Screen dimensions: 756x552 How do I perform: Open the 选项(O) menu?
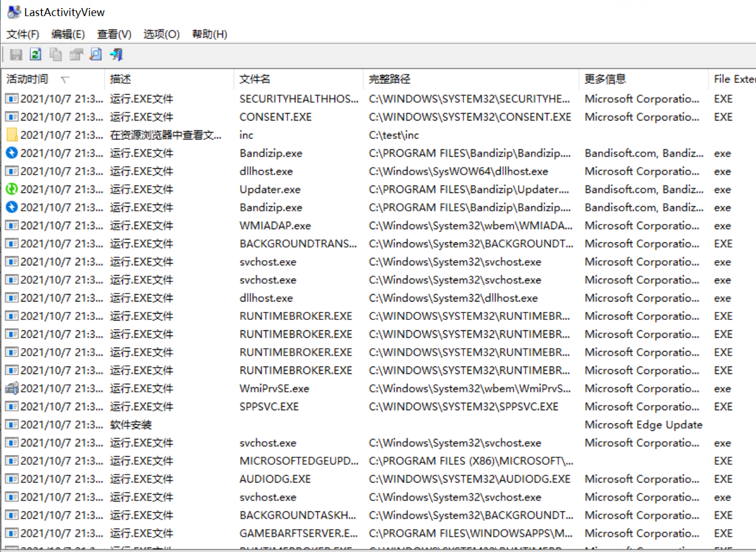[162, 34]
